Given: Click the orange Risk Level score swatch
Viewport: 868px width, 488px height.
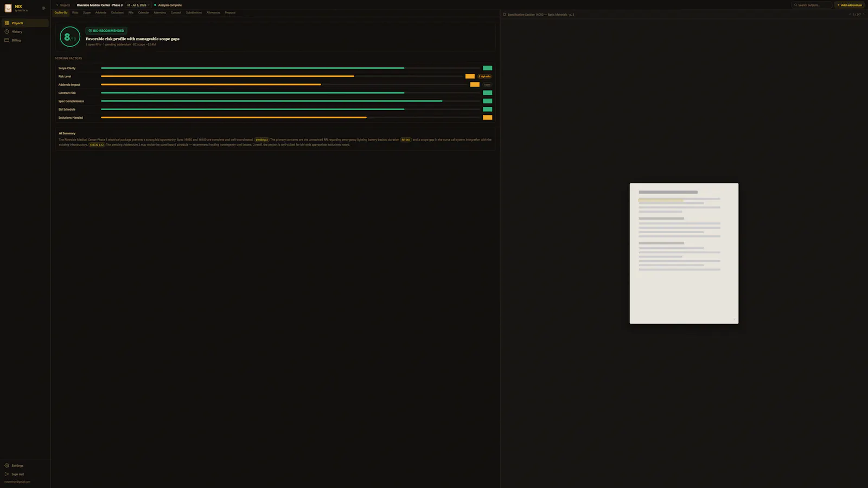Looking at the screenshot, I should pyautogui.click(x=470, y=76).
